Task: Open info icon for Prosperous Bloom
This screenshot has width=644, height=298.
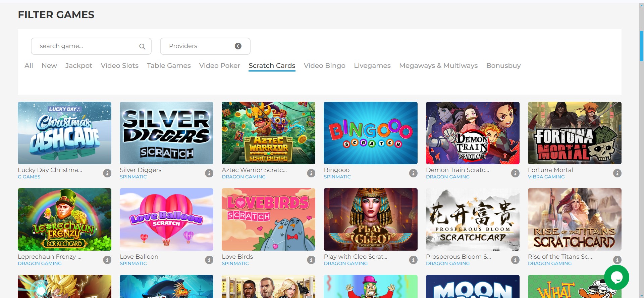Action: point(515,260)
